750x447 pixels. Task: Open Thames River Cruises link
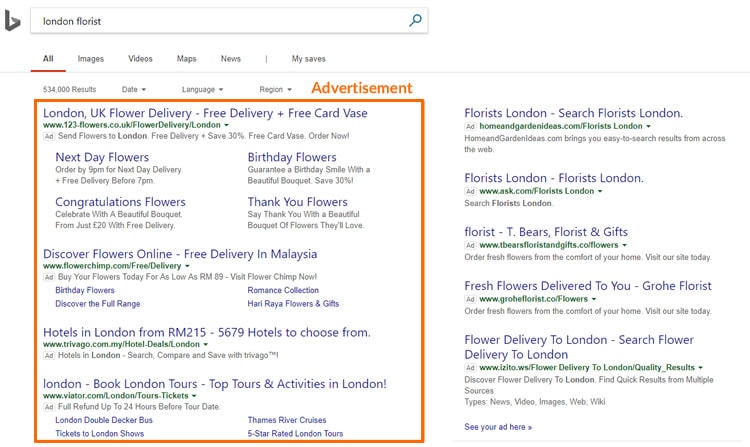point(287,420)
